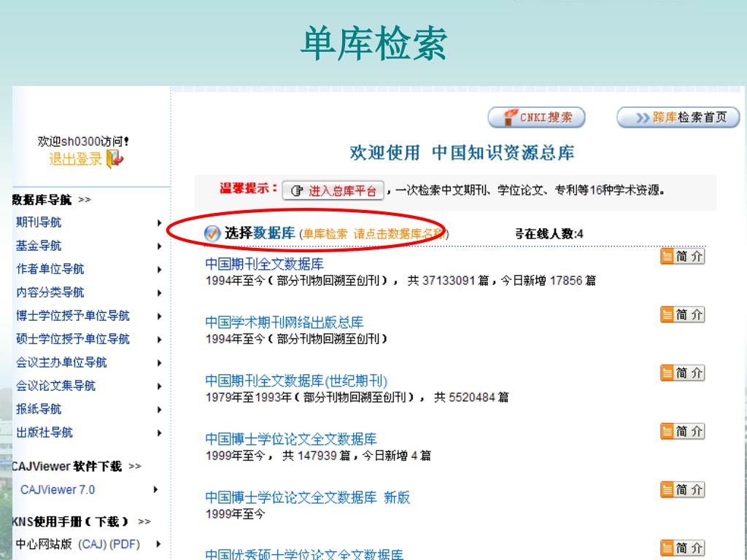Open 中国期刊全文数据库(世纪期刊) link
The height and width of the screenshot is (560, 747).
tap(296, 381)
